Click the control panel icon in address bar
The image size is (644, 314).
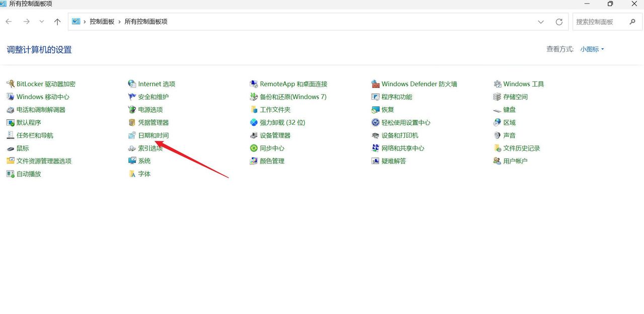pos(76,22)
